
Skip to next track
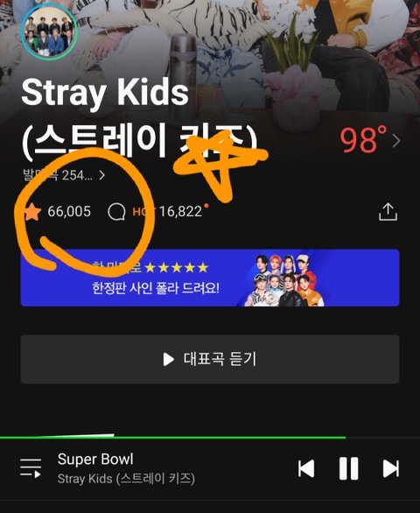(x=390, y=468)
